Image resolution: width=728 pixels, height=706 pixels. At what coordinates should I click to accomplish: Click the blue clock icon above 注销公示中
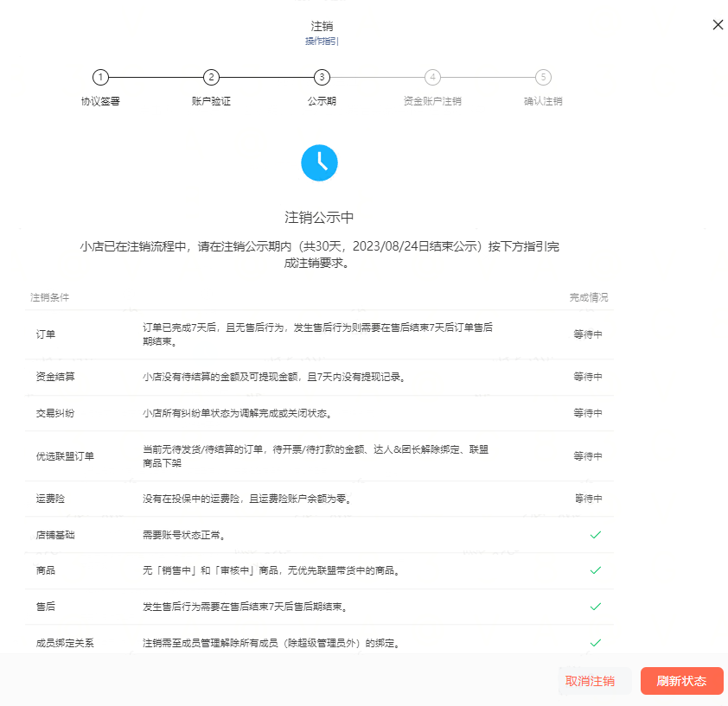click(x=319, y=162)
